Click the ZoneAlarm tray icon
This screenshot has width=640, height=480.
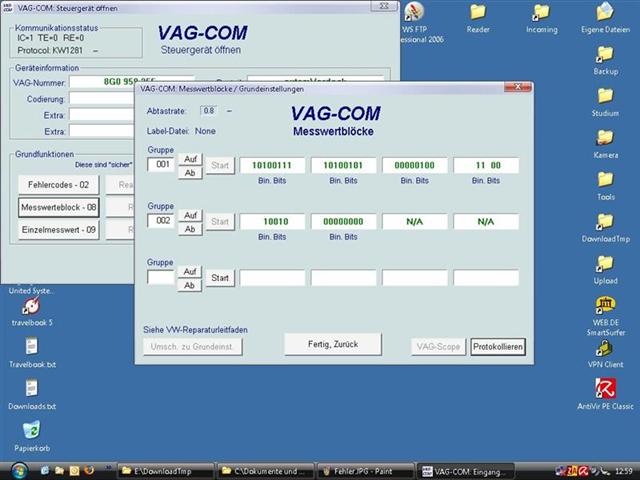click(572, 471)
